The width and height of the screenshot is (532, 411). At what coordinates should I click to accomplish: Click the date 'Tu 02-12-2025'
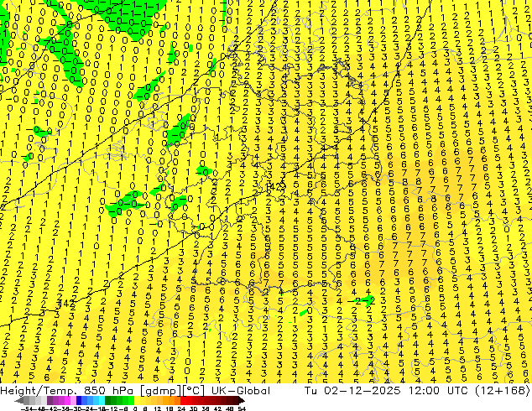click(x=352, y=391)
